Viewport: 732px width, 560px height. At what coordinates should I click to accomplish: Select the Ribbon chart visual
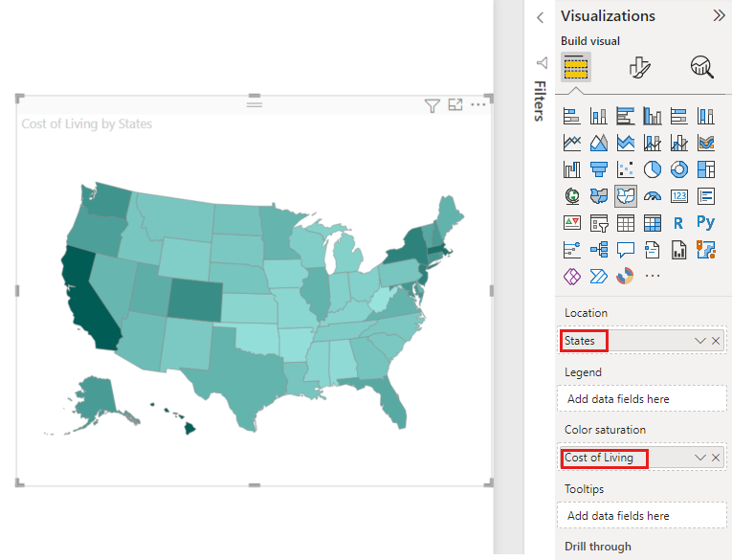(x=706, y=143)
